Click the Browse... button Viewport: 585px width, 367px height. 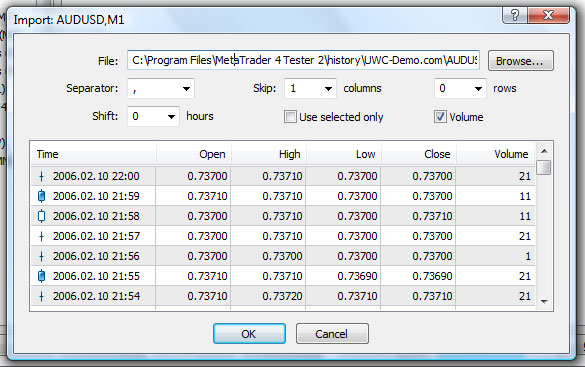click(x=521, y=61)
